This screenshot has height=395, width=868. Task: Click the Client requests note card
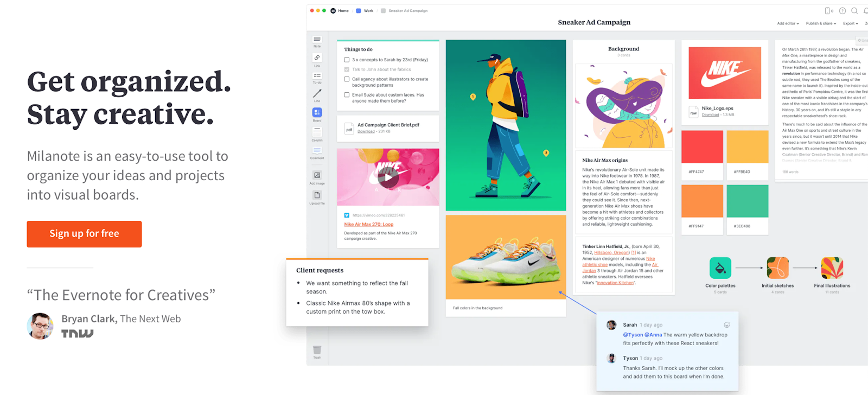coord(357,292)
